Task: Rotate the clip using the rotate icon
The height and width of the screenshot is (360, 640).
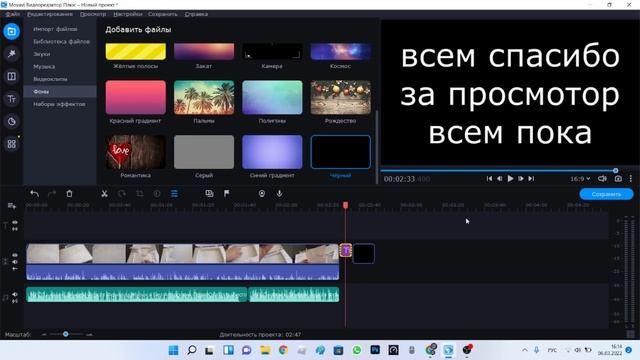Action: 122,194
